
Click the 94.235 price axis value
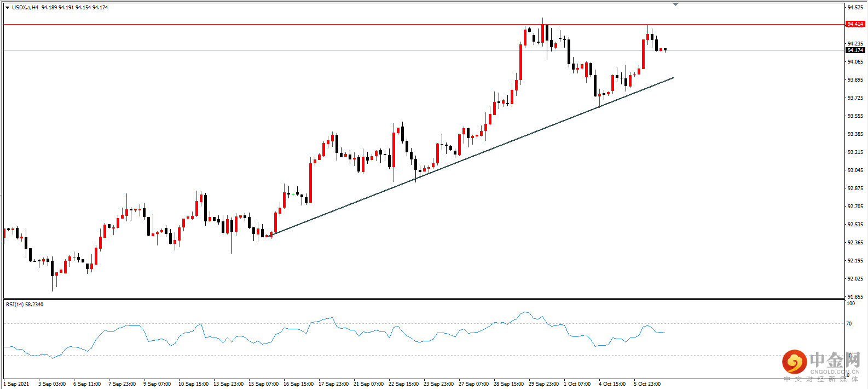click(855, 43)
